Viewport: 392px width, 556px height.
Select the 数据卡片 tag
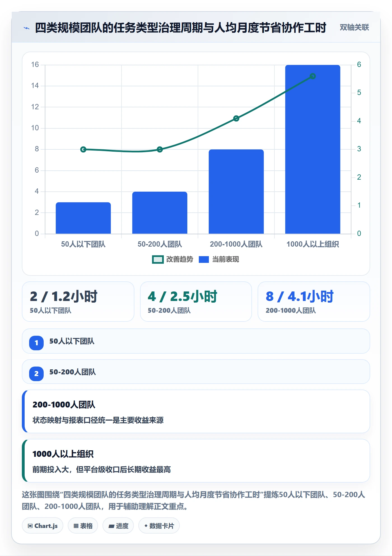pos(159,526)
